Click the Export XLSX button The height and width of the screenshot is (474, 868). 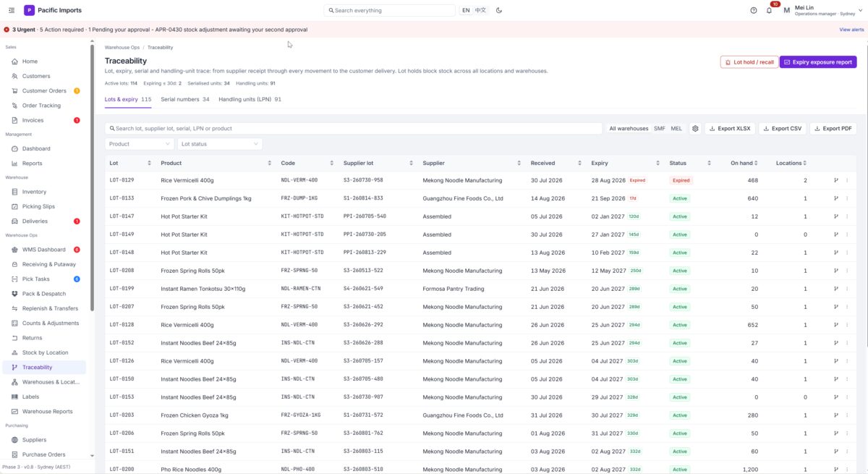click(x=730, y=129)
